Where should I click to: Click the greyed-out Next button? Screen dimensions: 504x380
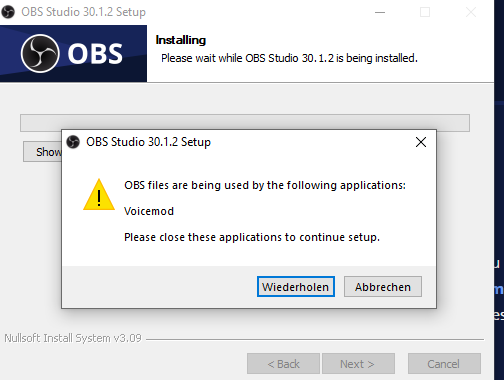(358, 364)
